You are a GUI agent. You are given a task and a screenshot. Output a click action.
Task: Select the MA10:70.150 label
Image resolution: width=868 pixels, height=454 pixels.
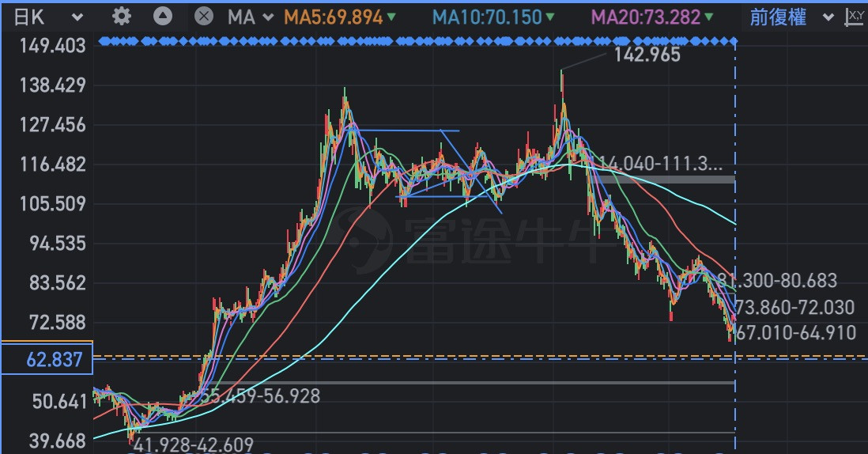487,17
